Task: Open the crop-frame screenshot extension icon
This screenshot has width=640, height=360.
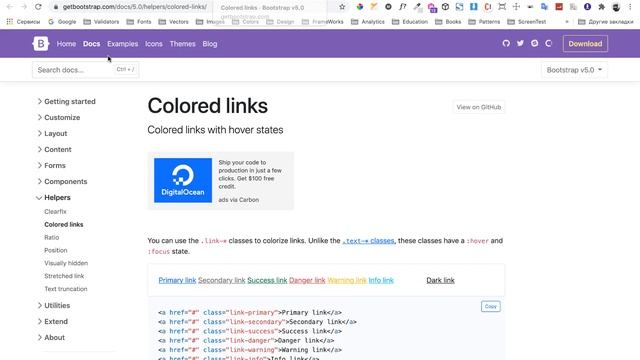Action: point(502,7)
